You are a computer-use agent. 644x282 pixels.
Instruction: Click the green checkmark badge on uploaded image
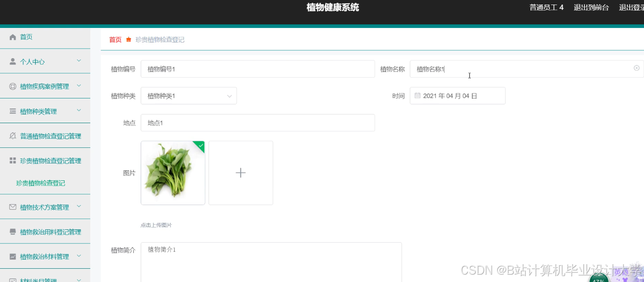200,146
